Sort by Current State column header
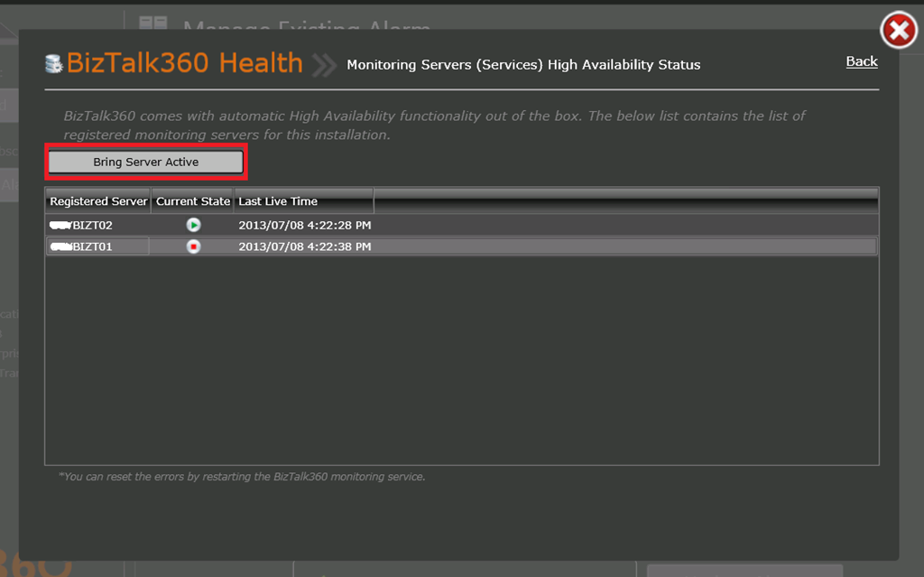This screenshot has width=924, height=577. tap(193, 201)
